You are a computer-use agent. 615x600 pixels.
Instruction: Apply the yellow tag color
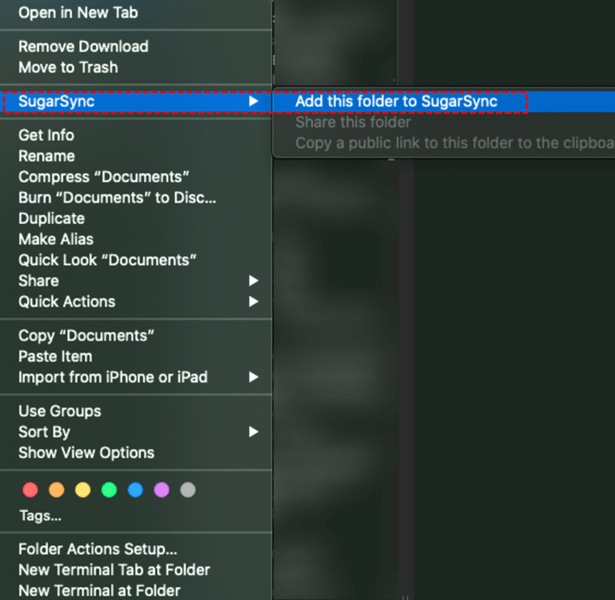pos(83,490)
